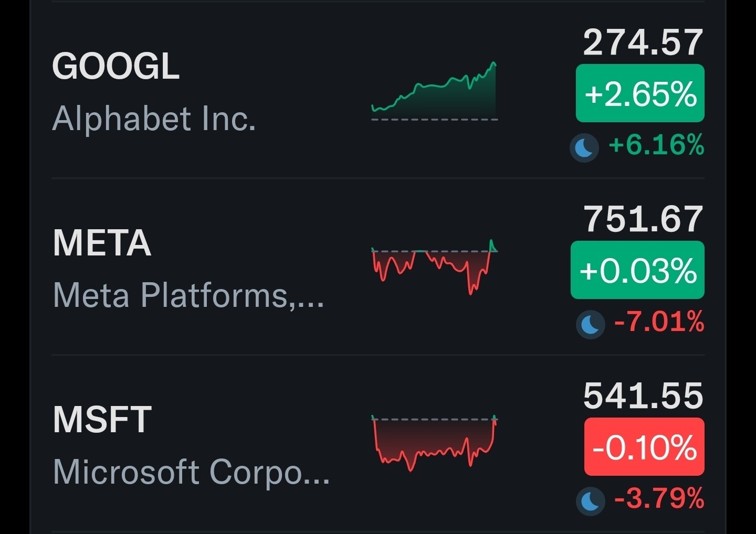This screenshot has width=756, height=534.
Task: Open the META red sparkline chart
Action: (434, 268)
